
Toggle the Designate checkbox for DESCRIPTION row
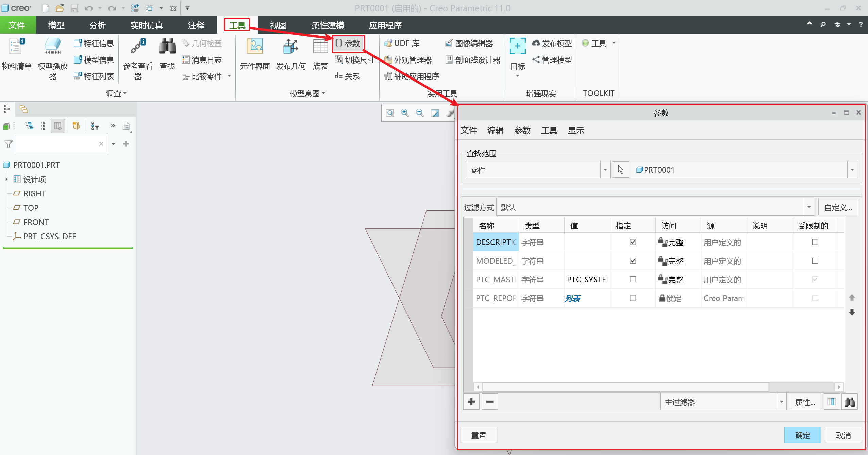(x=633, y=242)
